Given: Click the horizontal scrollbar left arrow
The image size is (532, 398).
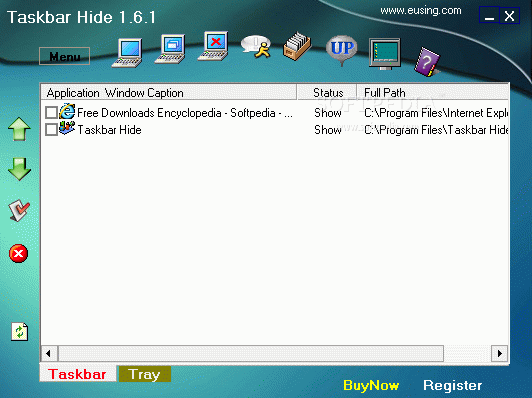Looking at the screenshot, I should [x=49, y=354].
